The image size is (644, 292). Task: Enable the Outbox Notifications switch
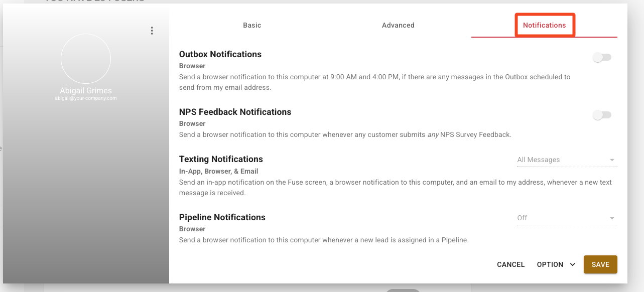pos(602,57)
